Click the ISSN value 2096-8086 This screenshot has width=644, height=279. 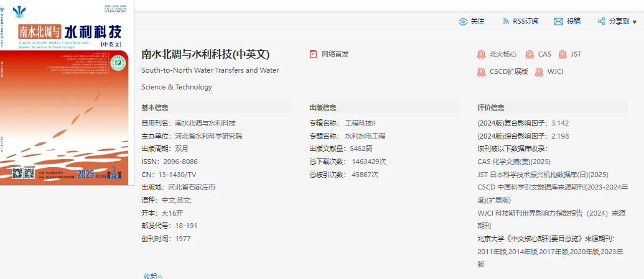pyautogui.click(x=180, y=162)
